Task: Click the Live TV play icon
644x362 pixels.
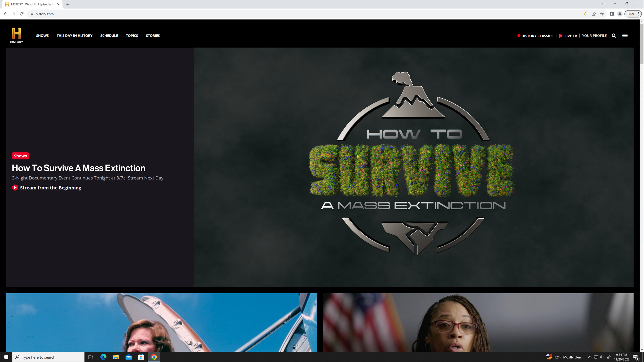Action: 561,36
